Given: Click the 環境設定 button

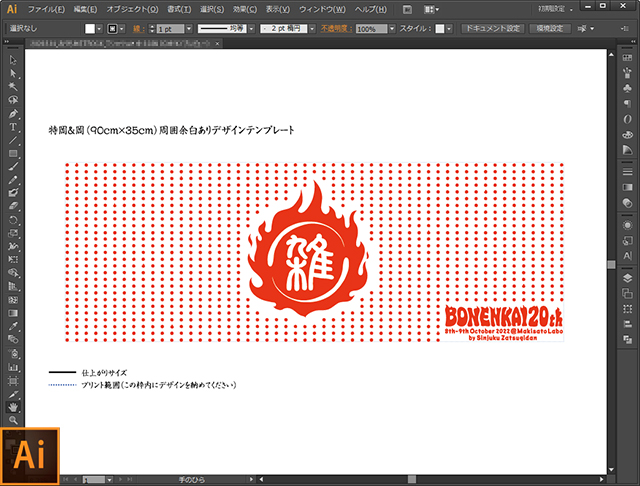Looking at the screenshot, I should point(549,29).
